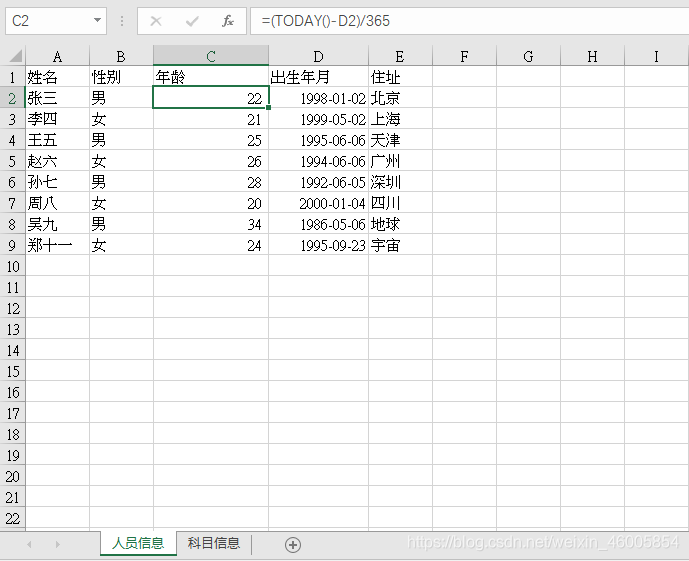The width and height of the screenshot is (689, 561).
Task: Select column E header
Action: 400,56
